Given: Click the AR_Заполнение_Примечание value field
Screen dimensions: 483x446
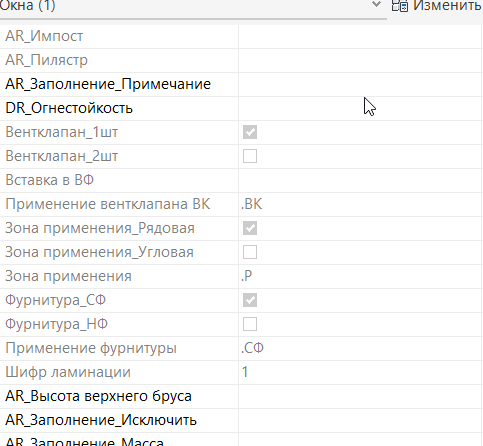Looking at the screenshot, I should tap(361, 84).
